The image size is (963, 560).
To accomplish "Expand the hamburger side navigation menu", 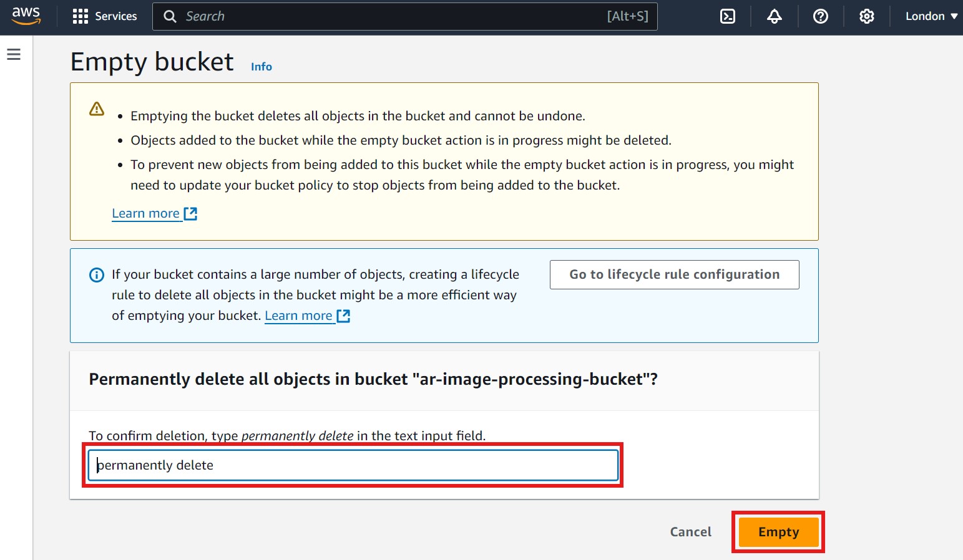I will [14, 55].
